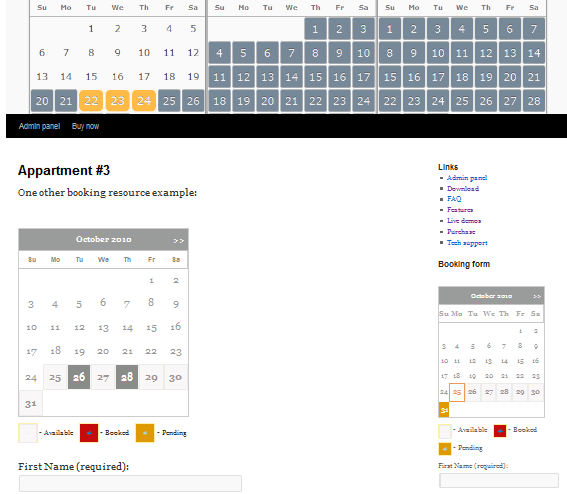Select orange-outlined day 25 in sidebar calendar

pos(457,392)
